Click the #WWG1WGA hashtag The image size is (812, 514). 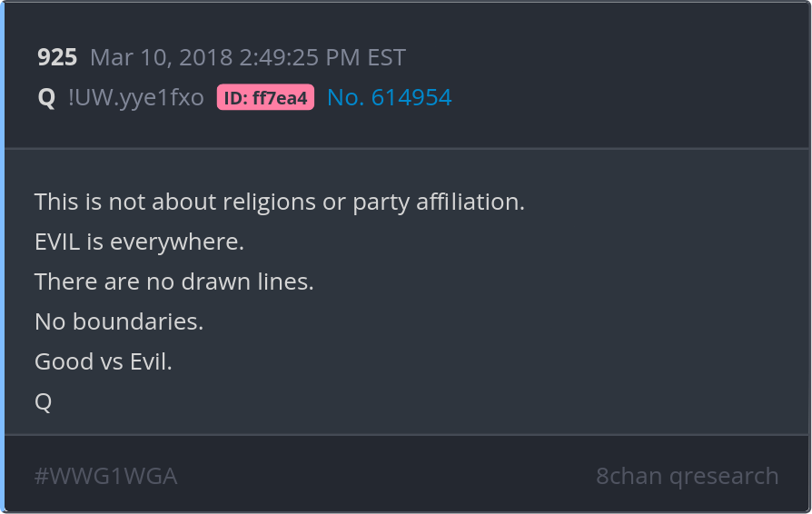(x=105, y=476)
